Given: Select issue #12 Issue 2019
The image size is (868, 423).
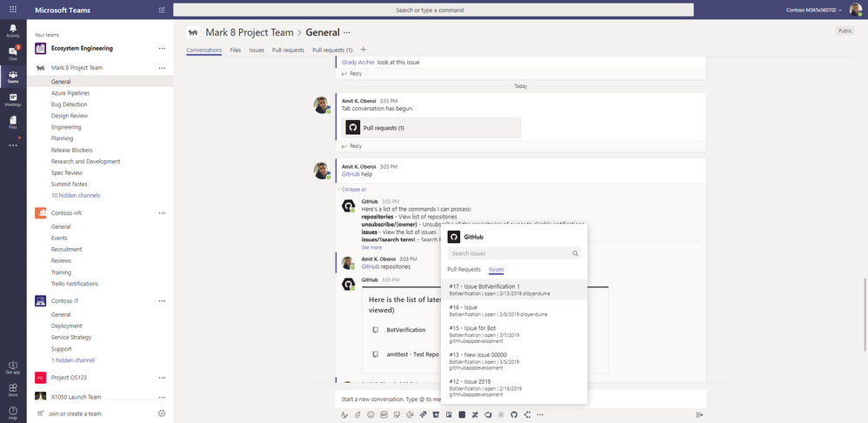Looking at the screenshot, I should [x=514, y=387].
